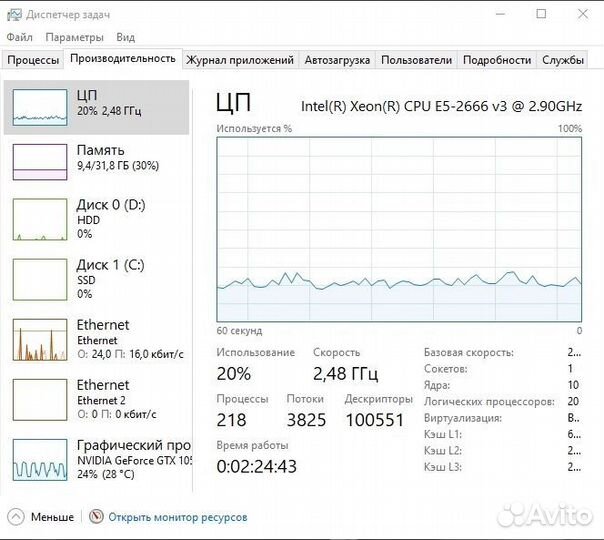Screen dimensions: 604x540
Task: Select Диск 0 (D:) HDD entry
Action: pyautogui.click(x=96, y=219)
